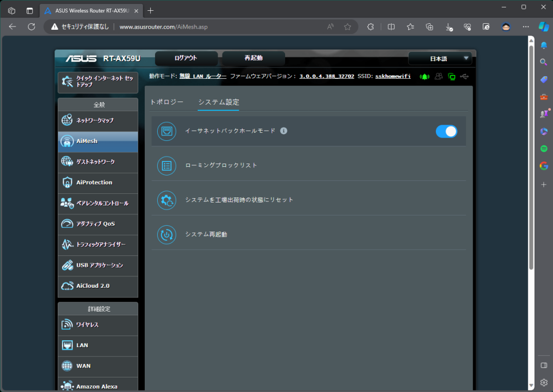This screenshot has width=553, height=392.
Task: Open the collections icon
Action: [x=429, y=27]
